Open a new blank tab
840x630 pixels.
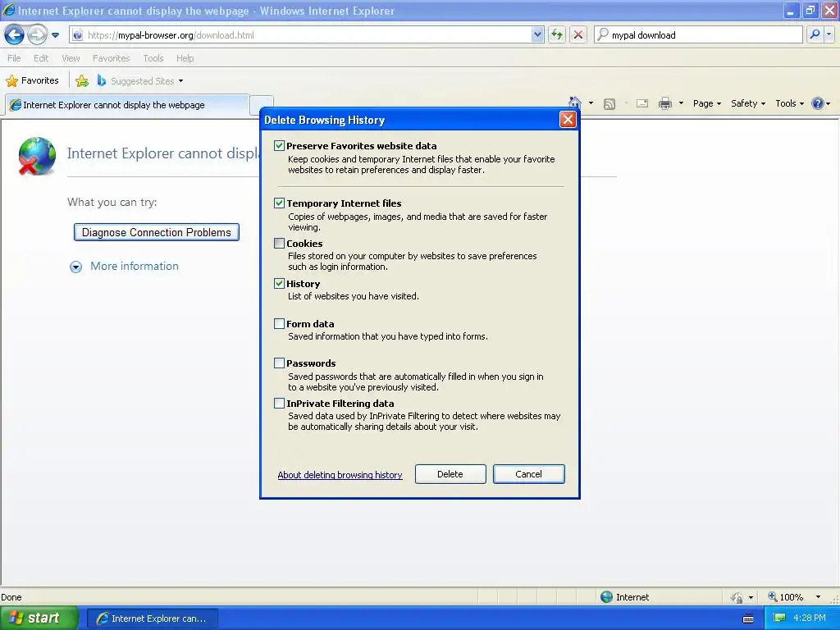point(262,103)
